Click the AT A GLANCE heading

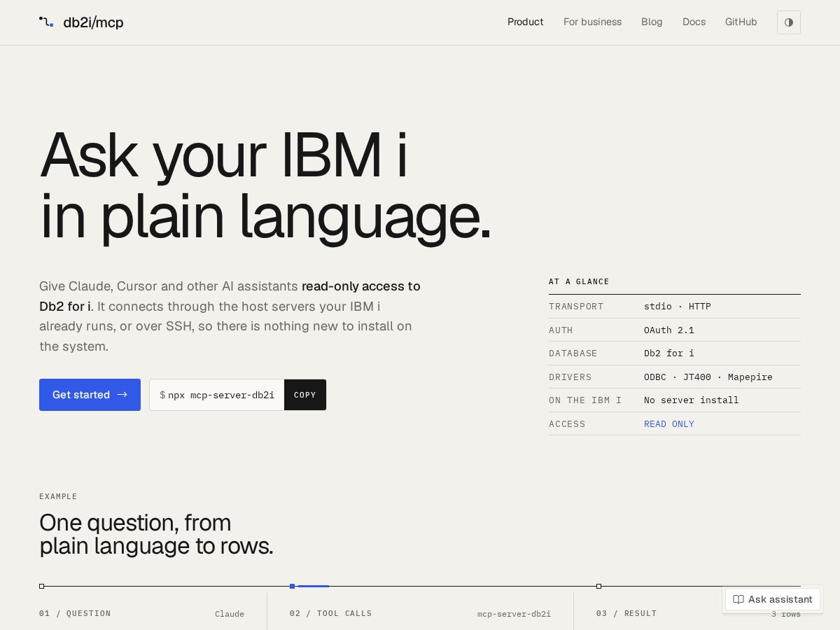coord(579,281)
